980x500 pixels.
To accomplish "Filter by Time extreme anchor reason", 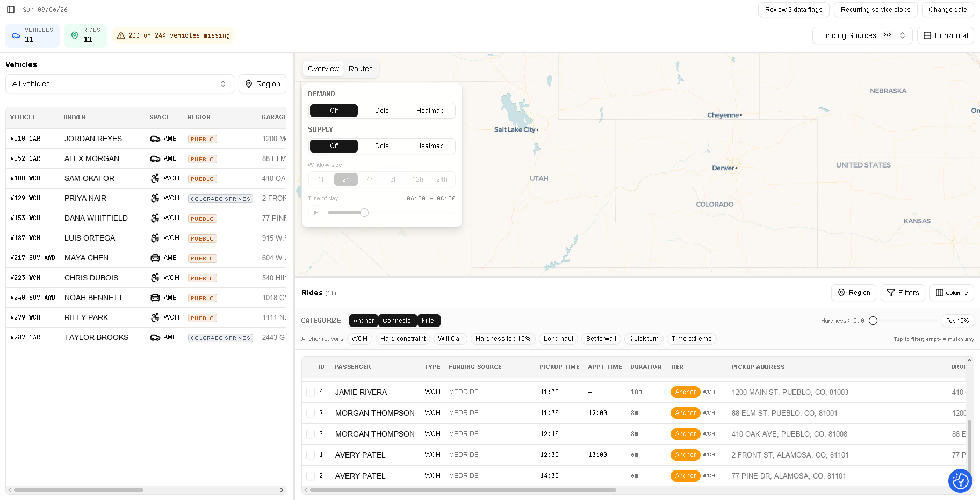I will tap(691, 339).
